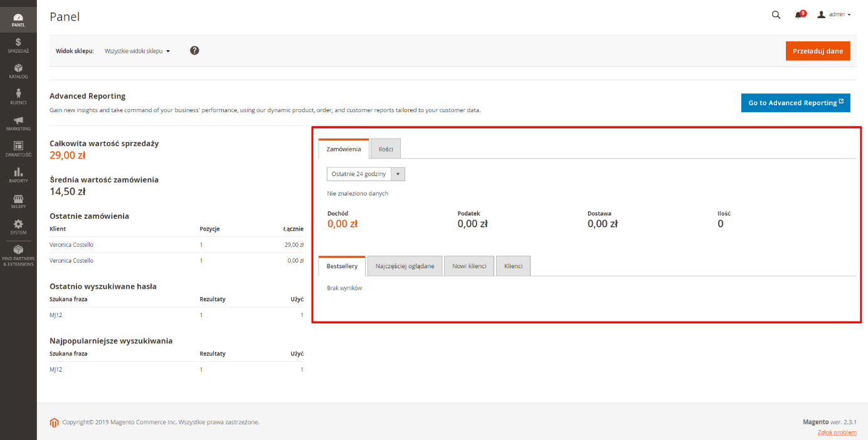Click the 29,00 zł total sales value
The height and width of the screenshot is (440, 868).
[x=67, y=155]
